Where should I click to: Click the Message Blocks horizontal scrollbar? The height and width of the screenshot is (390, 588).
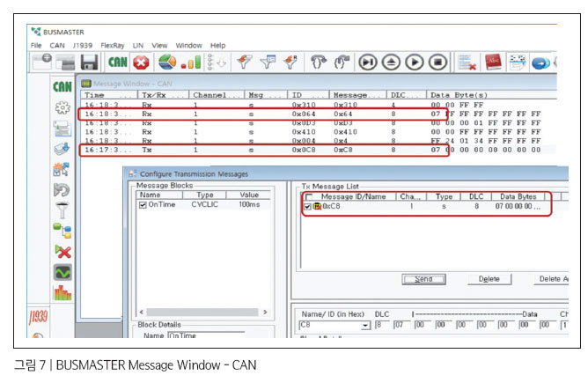[x=202, y=312]
